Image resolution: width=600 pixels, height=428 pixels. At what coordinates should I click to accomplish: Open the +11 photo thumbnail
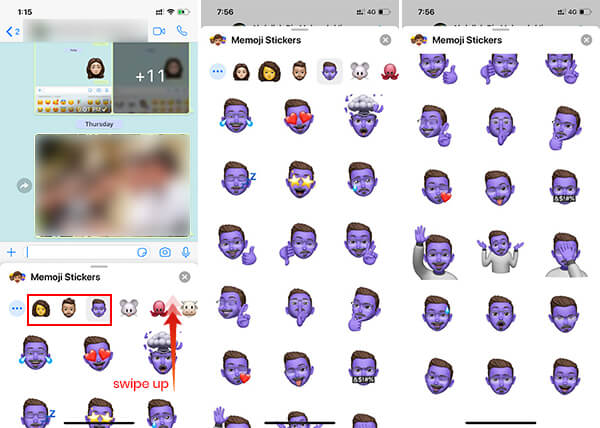151,78
